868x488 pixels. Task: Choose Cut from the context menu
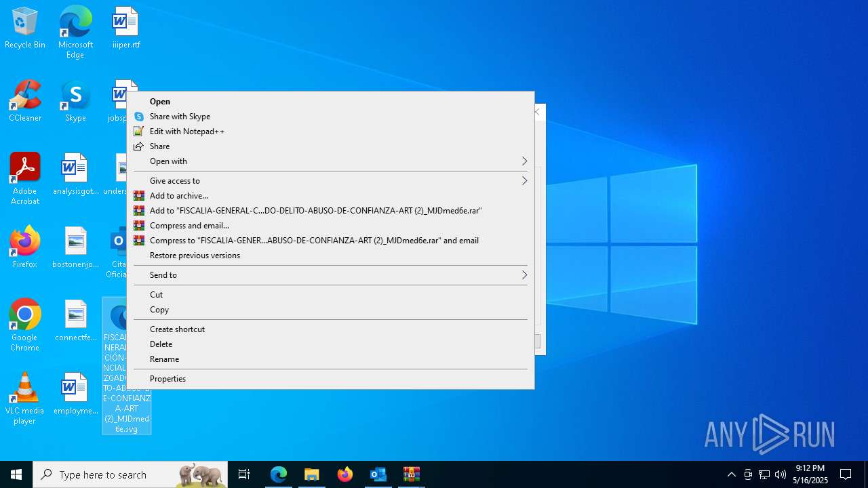pos(330,295)
